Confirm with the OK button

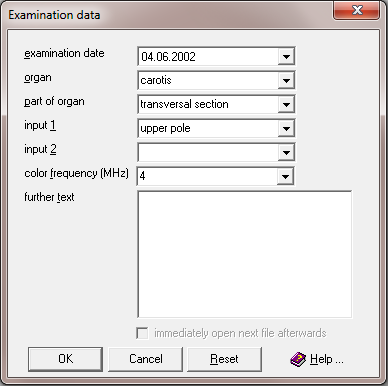click(65, 359)
